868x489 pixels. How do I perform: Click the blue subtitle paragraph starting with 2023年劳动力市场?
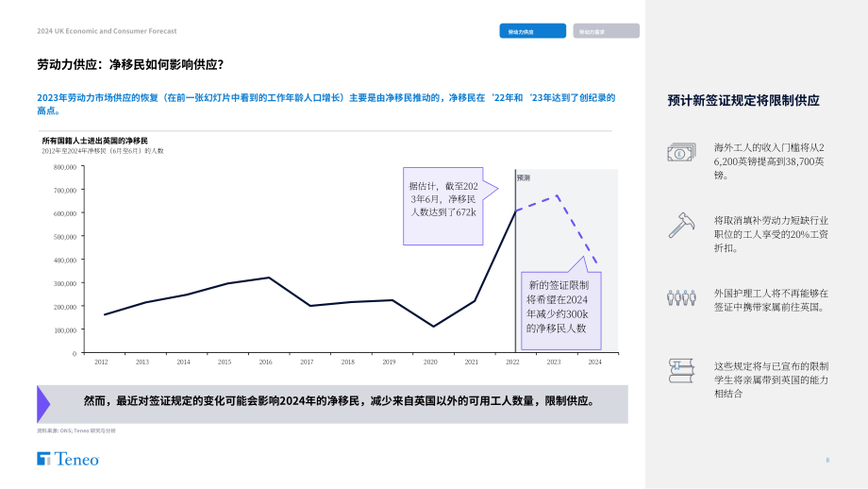(326, 104)
